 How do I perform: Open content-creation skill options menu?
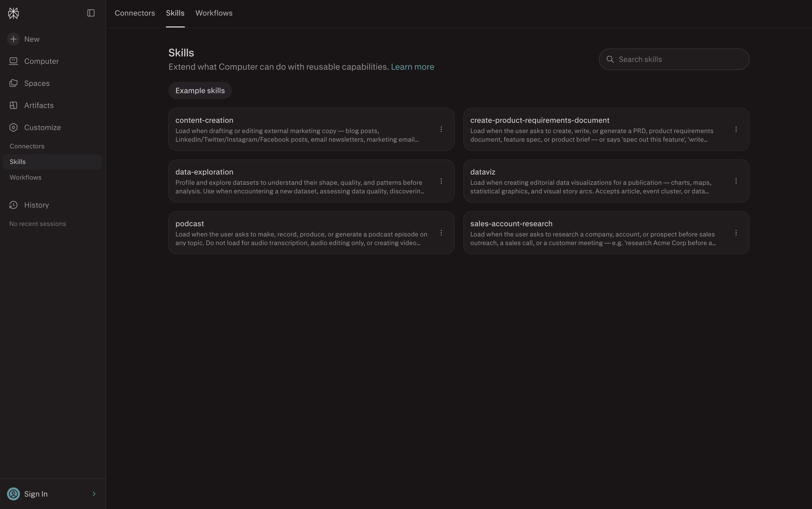(441, 129)
